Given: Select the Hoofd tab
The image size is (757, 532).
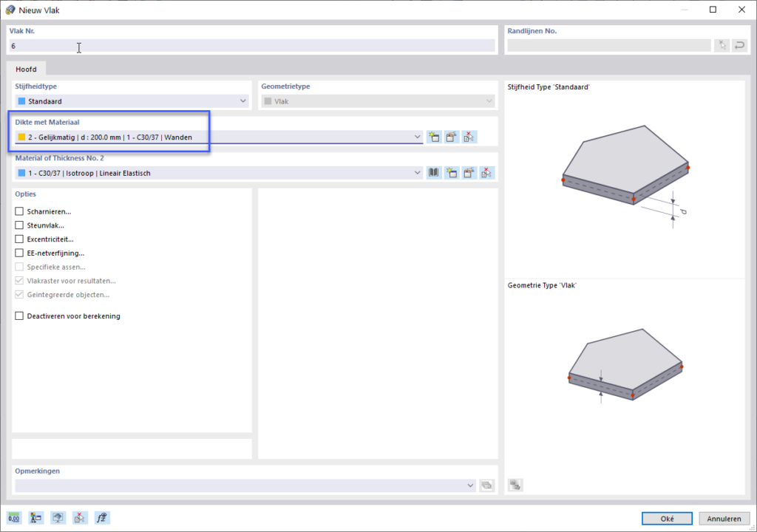Looking at the screenshot, I should tap(26, 69).
